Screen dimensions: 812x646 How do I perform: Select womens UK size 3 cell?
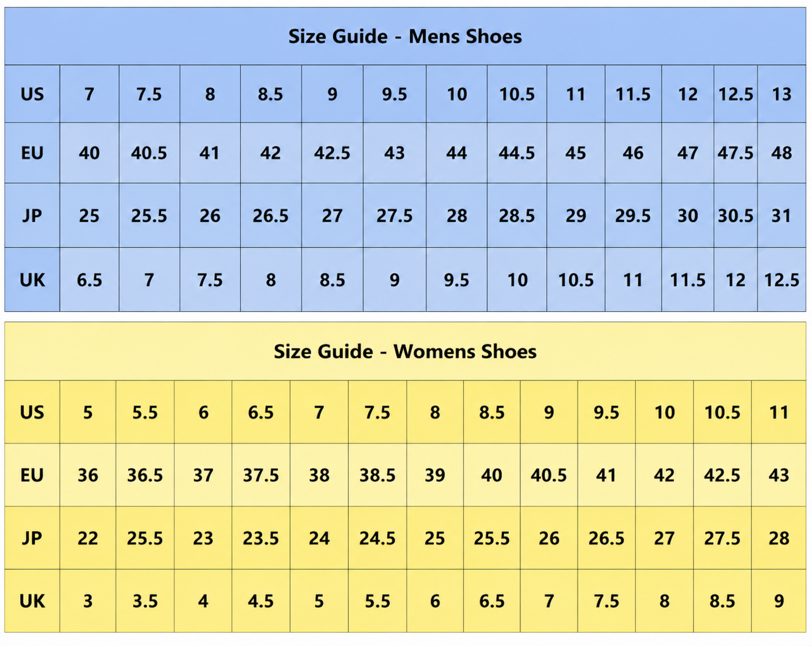pyautogui.click(x=88, y=601)
